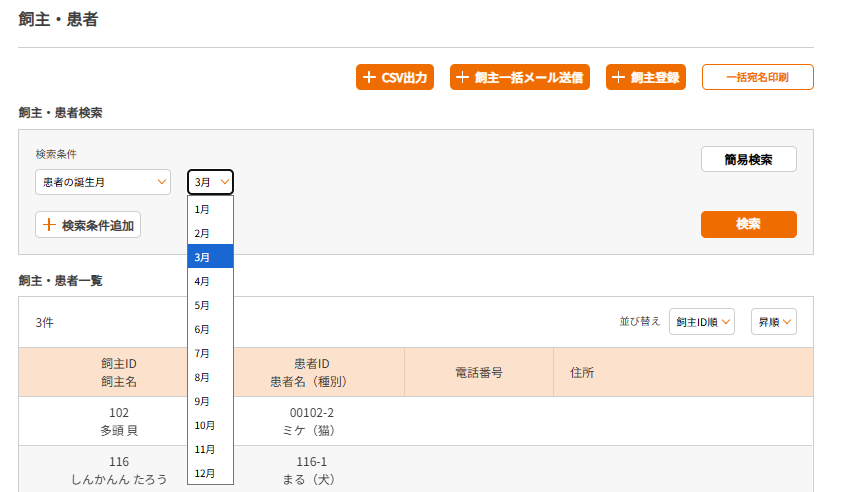This screenshot has height=492, width=841.
Task: Open patient record 00102-2 ミケ
Action: [x=311, y=421]
